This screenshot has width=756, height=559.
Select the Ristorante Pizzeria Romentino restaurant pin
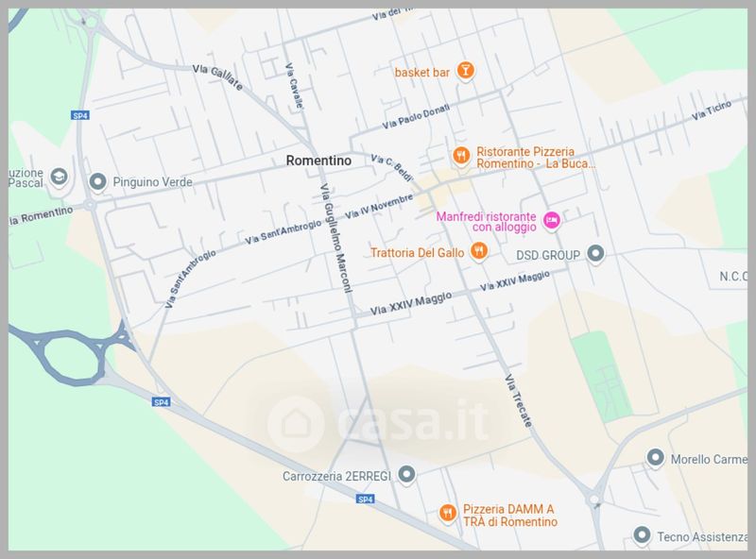461,156
